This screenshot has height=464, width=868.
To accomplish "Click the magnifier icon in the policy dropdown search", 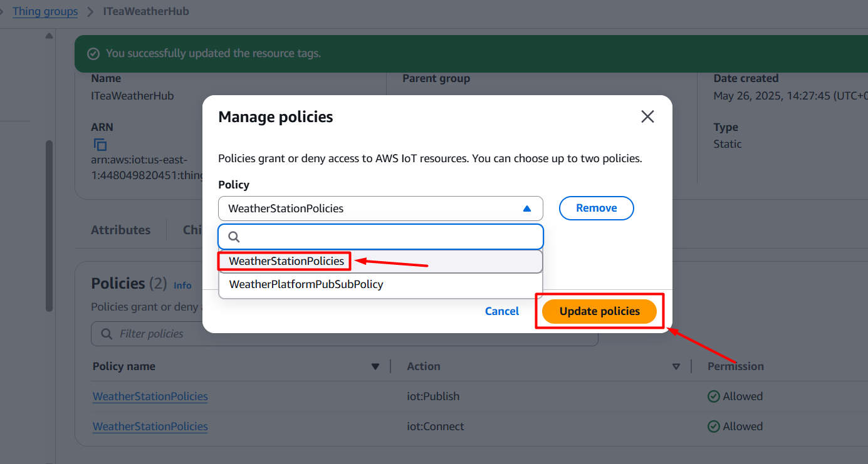I will point(234,237).
